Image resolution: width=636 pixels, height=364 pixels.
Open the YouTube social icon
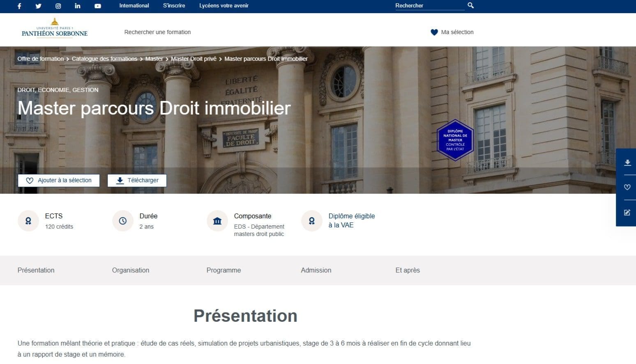coord(98,6)
